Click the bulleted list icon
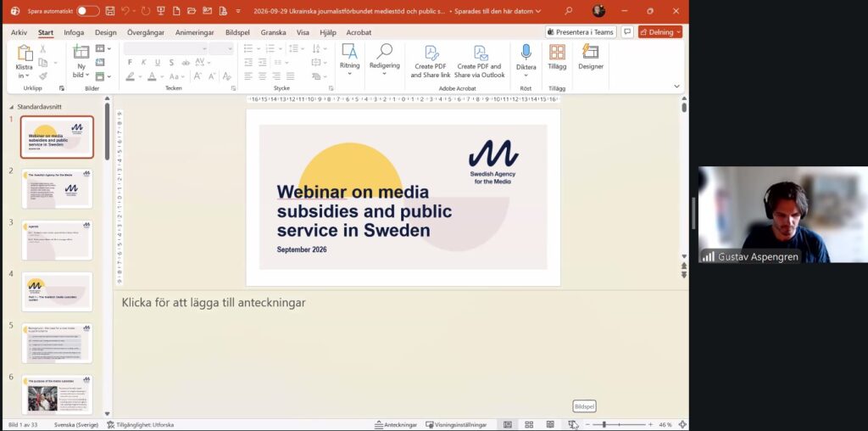 coord(248,48)
